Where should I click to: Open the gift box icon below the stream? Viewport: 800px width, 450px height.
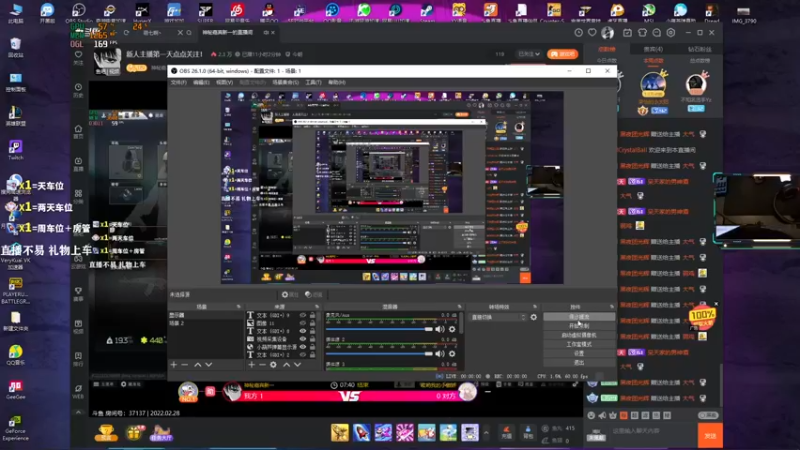click(x=134, y=433)
